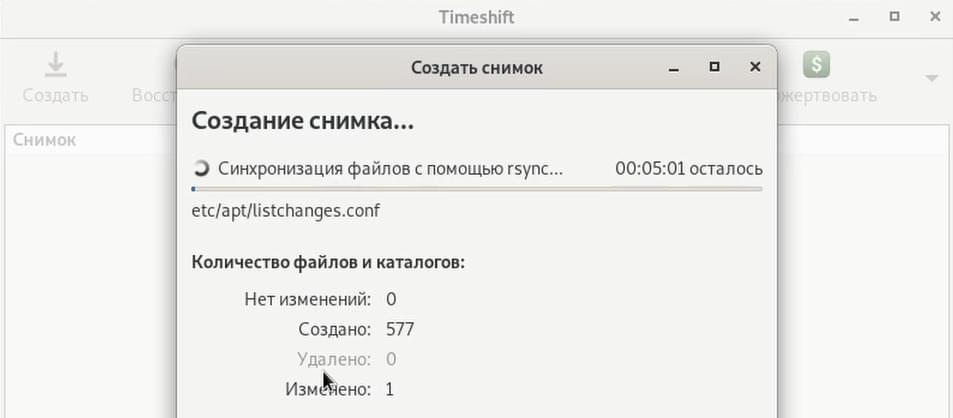953x418 pixels.
Task: Minimize the Создать снимок dialog
Action: point(673,68)
